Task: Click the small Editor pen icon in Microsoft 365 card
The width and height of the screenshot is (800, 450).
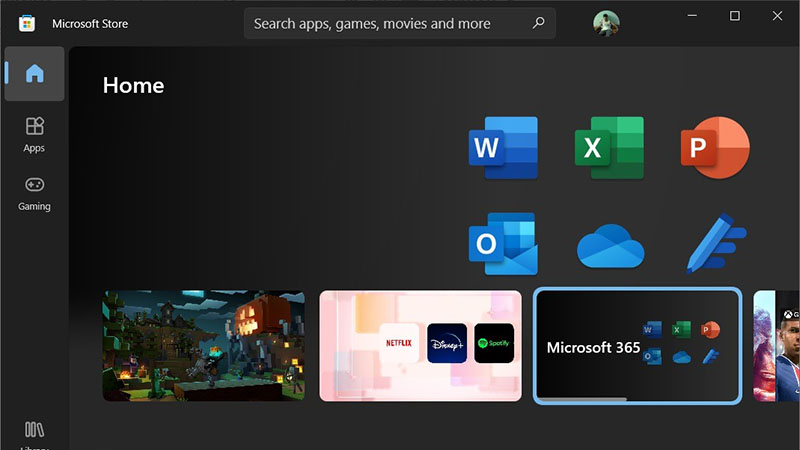Action: pos(710,356)
